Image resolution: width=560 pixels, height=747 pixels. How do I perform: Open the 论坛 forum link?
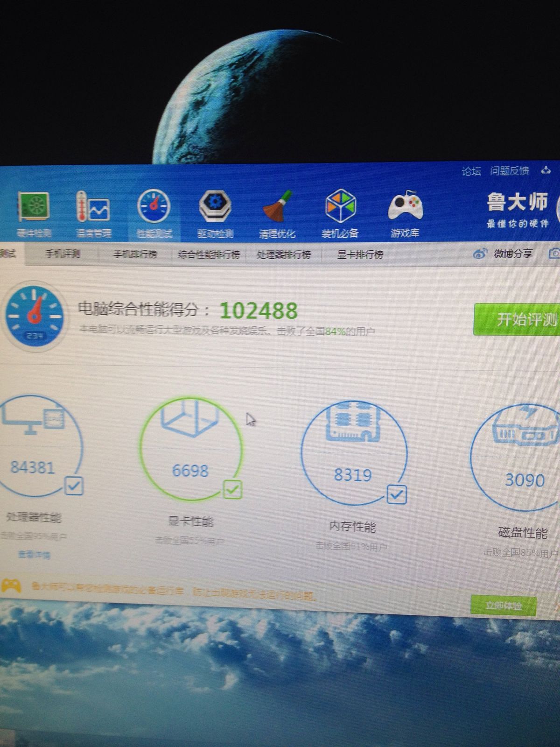click(x=471, y=171)
